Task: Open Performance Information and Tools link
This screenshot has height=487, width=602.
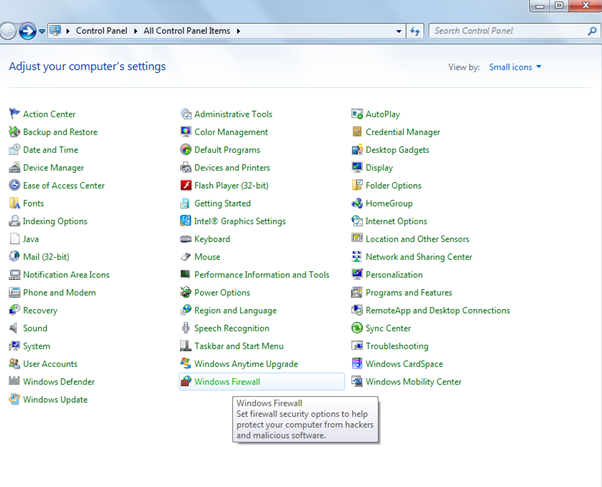Action: (x=262, y=275)
